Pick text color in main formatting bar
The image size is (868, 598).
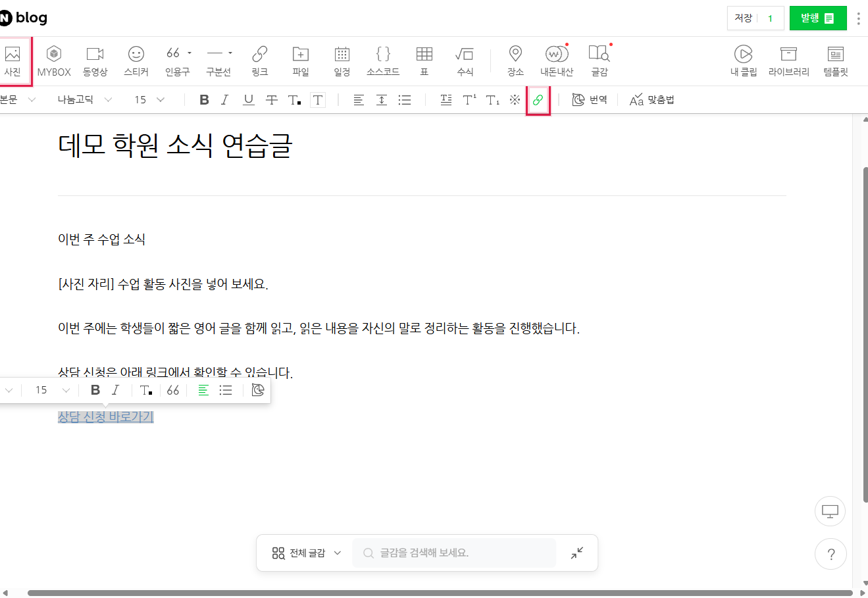coord(294,100)
